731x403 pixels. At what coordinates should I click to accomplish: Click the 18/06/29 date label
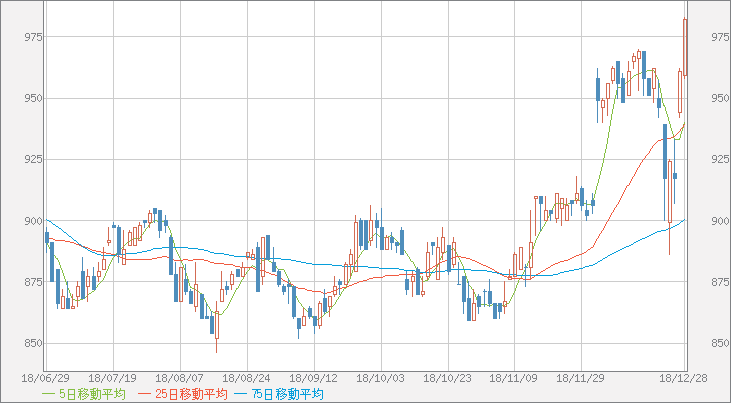click(41, 379)
